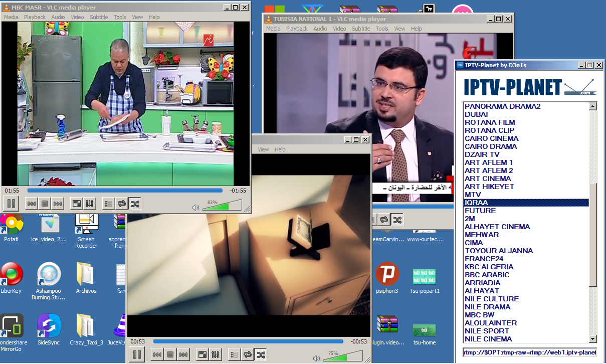Toggle loop mode in MBC MASR player
This screenshot has width=606, height=364.
pyautogui.click(x=122, y=204)
